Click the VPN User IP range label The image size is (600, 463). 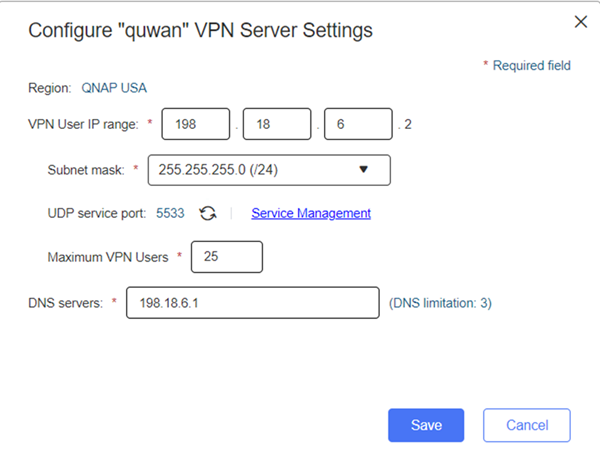83,124
